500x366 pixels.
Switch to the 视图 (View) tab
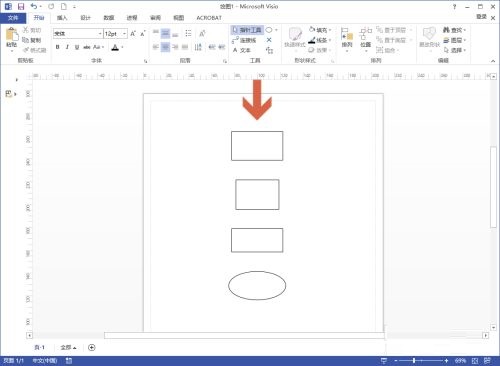coord(178,18)
